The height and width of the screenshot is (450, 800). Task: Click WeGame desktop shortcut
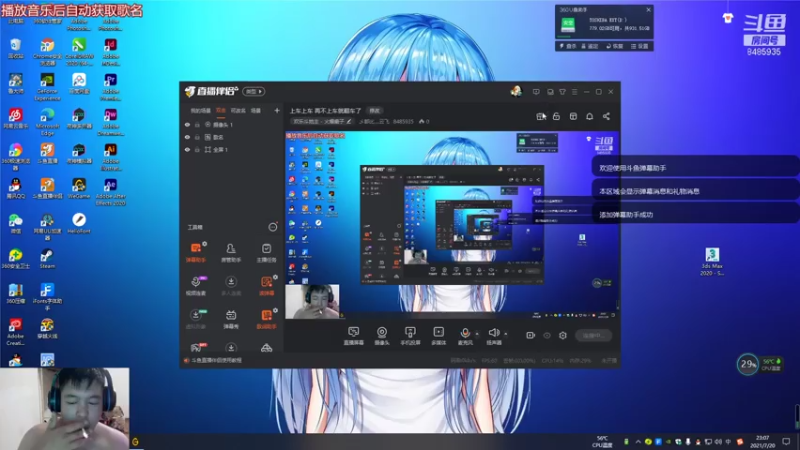[x=79, y=188]
